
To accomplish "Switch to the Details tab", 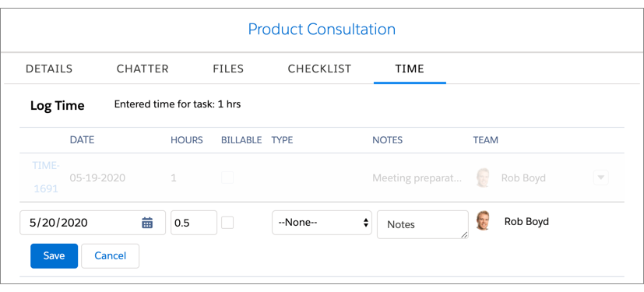I will [x=49, y=69].
